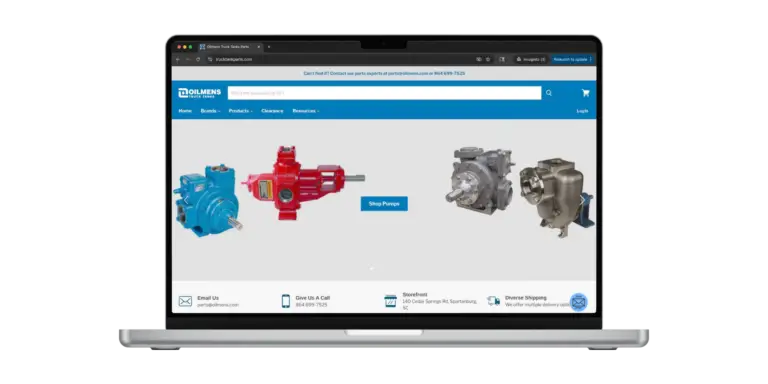Viewport: 768px width, 384px height.
Task: Open the floating blue mail chat button
Action: (x=578, y=302)
